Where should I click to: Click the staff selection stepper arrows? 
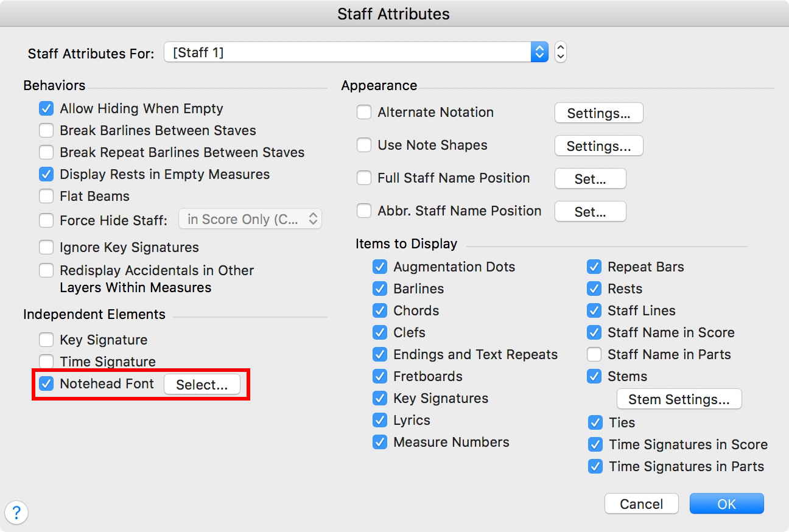[561, 52]
